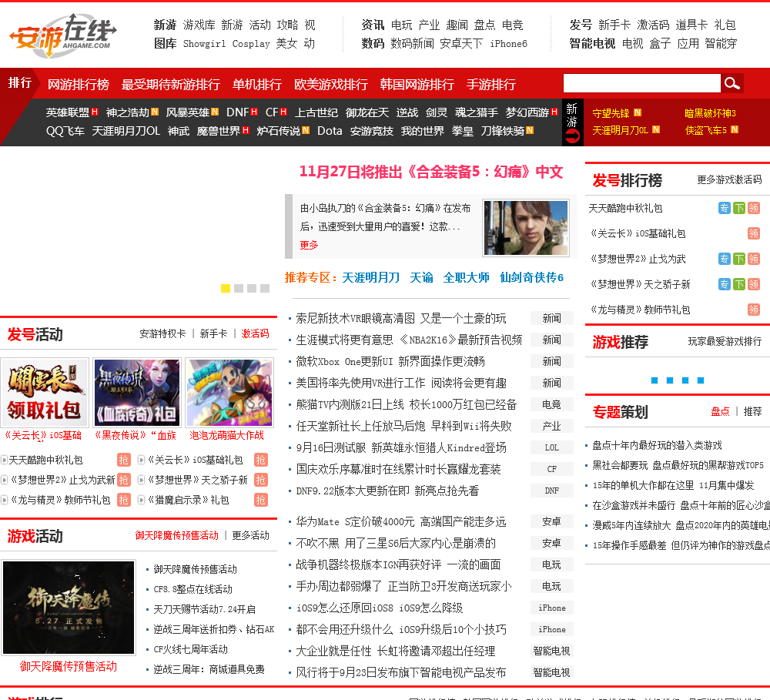The image size is (770, 700).
Task: Click 领 icon in 发号排行榜 《关云长》iOS基础礼包 row
Action: [x=754, y=233]
